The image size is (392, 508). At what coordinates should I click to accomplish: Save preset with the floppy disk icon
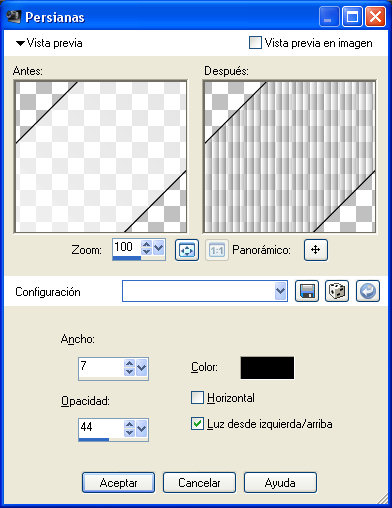(x=307, y=291)
